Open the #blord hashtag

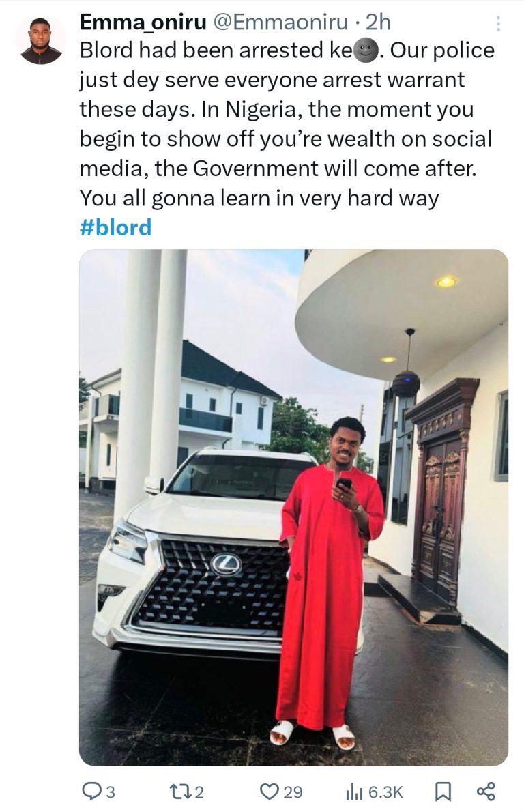(x=115, y=227)
